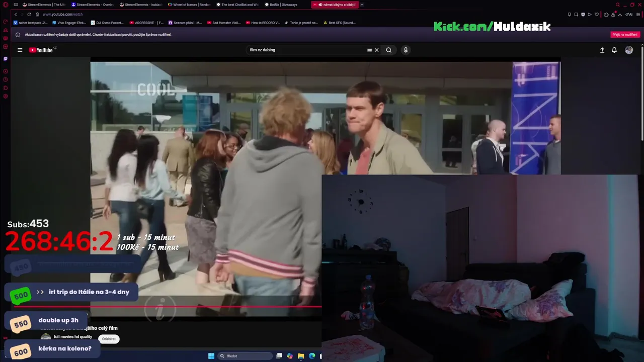
Task: Switch to 'Wheel of Names' tab
Action: [x=189, y=5]
